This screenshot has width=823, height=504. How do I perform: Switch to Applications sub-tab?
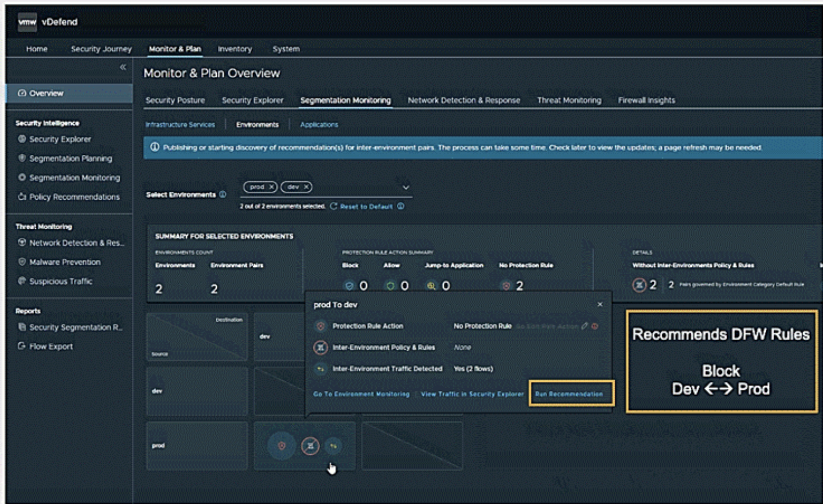pos(319,125)
